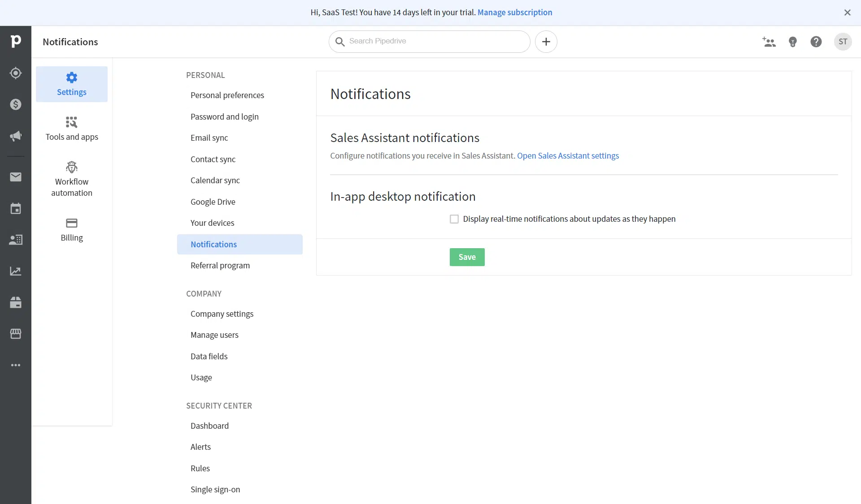Click the Display real-time notifications label

tap(569, 219)
